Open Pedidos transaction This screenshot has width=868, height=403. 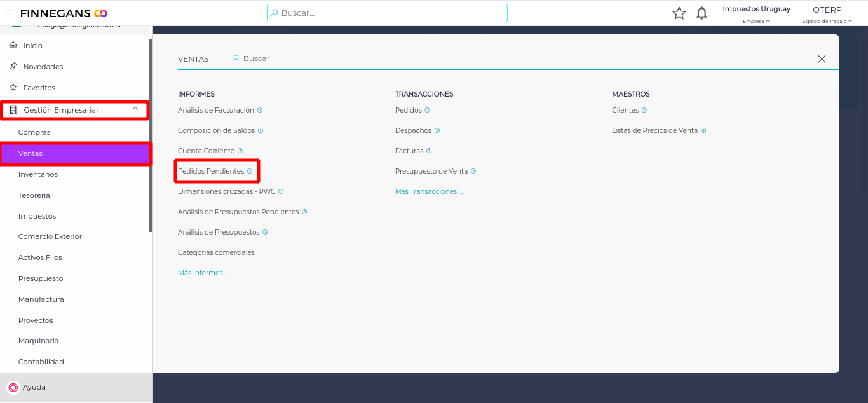click(x=409, y=110)
